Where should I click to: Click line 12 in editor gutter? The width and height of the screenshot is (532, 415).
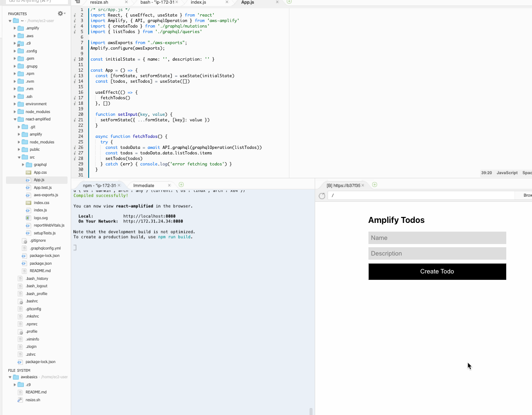(81, 70)
